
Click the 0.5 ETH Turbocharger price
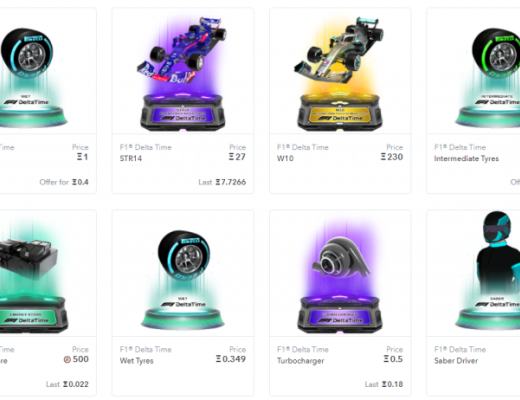tap(393, 359)
